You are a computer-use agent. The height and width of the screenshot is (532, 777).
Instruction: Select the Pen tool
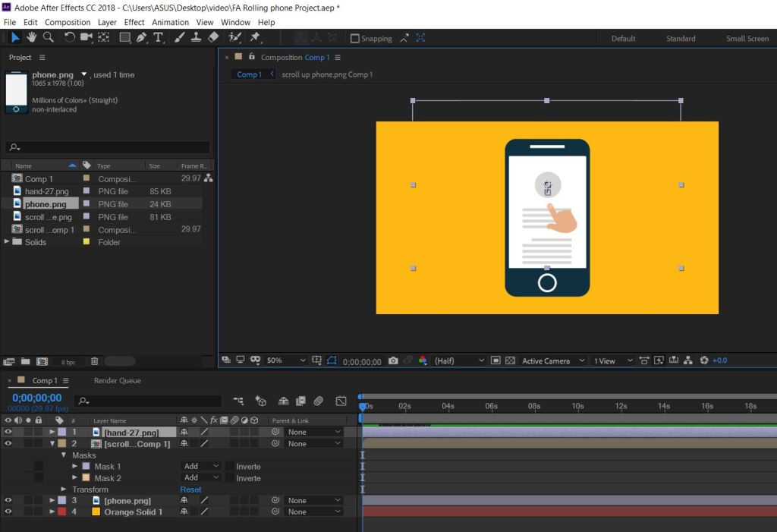142,37
